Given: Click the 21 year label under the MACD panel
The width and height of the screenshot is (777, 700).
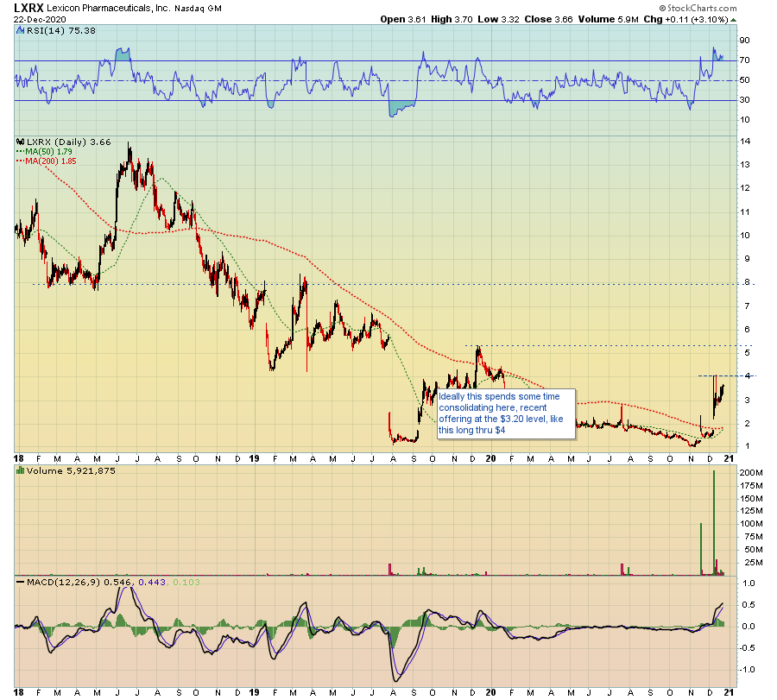Looking at the screenshot, I should (x=729, y=692).
